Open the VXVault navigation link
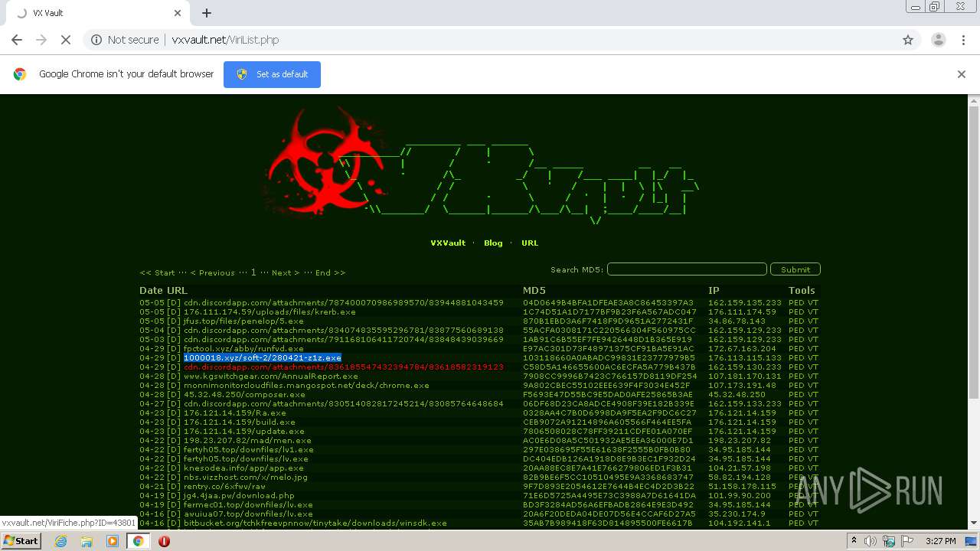Screen dimensions: 980x551 448,243
